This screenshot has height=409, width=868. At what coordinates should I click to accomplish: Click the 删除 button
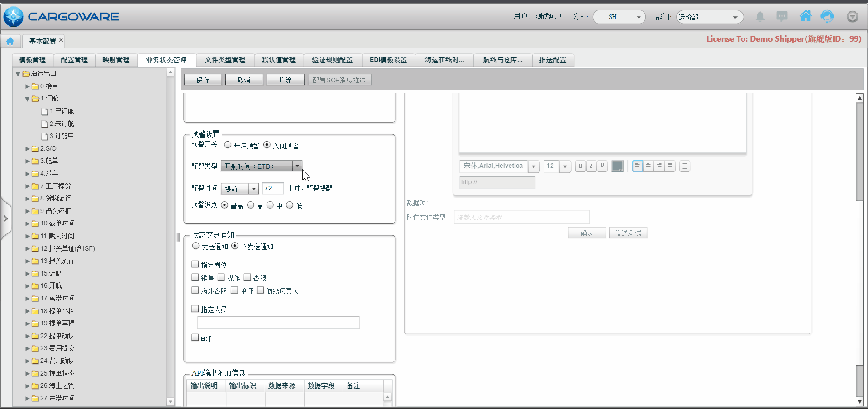(285, 80)
